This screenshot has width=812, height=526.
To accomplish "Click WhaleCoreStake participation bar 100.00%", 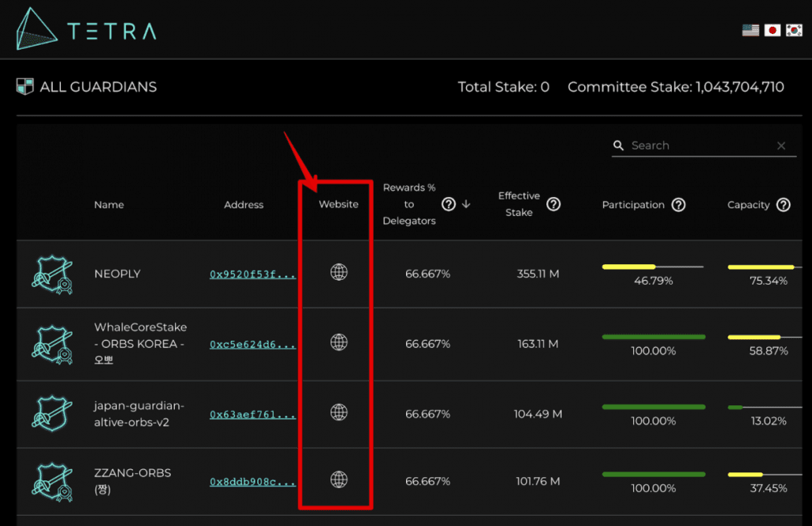I will [653, 337].
